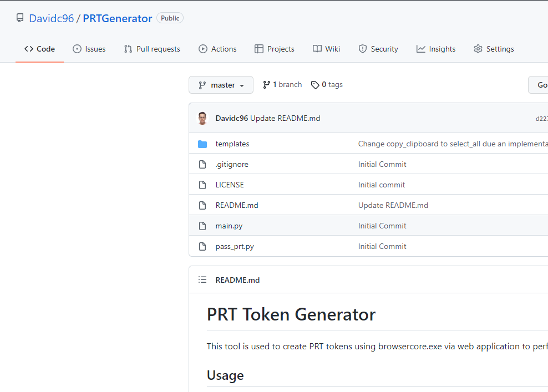Open Davidc96 author link in latest commit

pos(232,118)
